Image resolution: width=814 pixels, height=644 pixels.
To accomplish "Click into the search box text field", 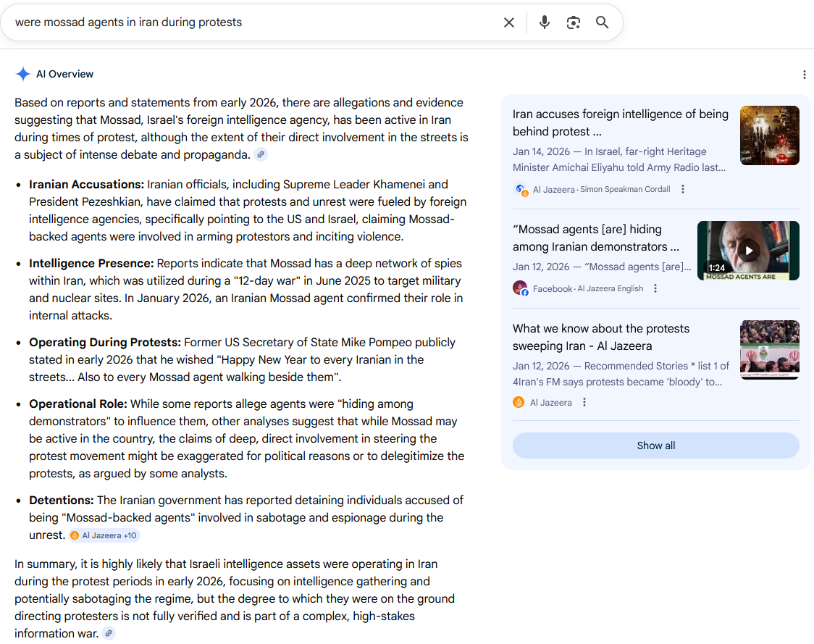I will 254,22.
